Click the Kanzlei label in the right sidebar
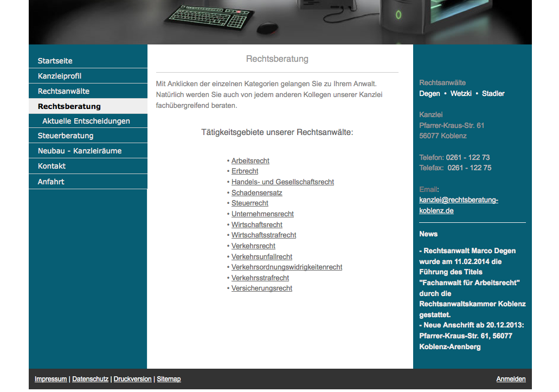This screenshot has height=392, width=559. point(431,115)
